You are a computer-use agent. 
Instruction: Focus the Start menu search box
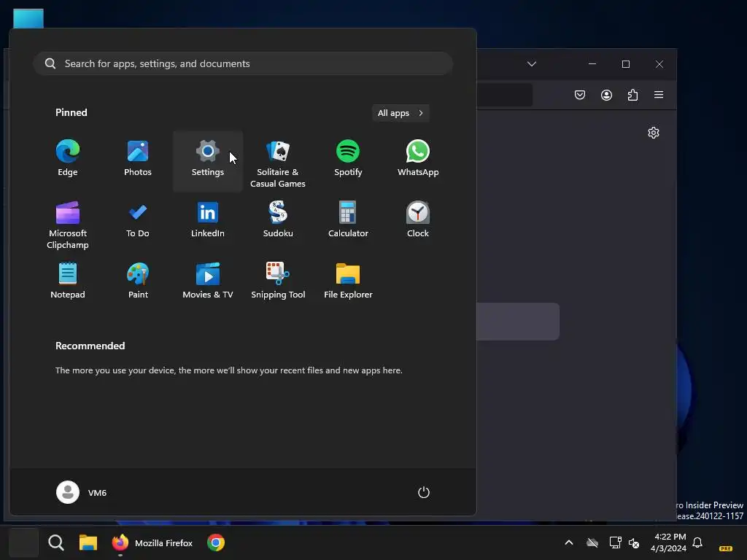[243, 63]
